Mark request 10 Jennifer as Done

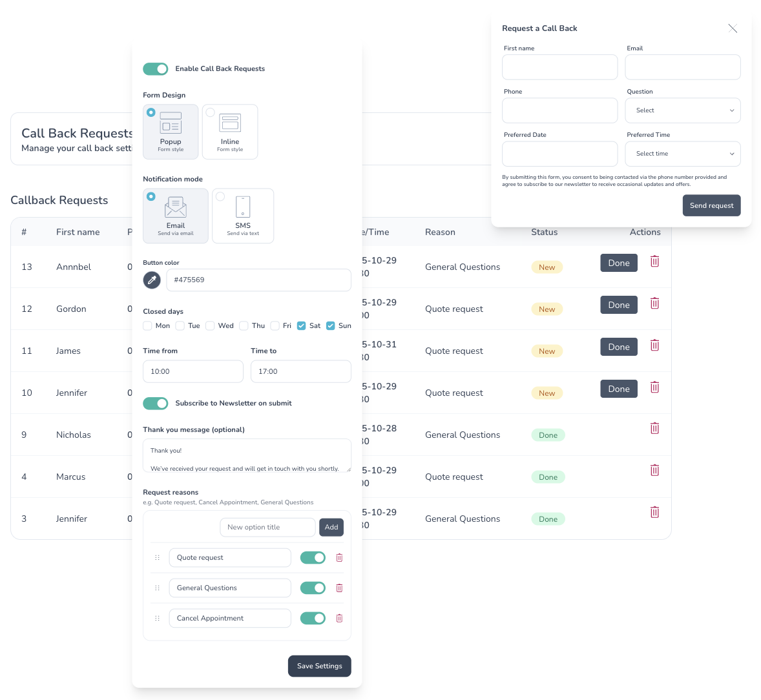(619, 389)
